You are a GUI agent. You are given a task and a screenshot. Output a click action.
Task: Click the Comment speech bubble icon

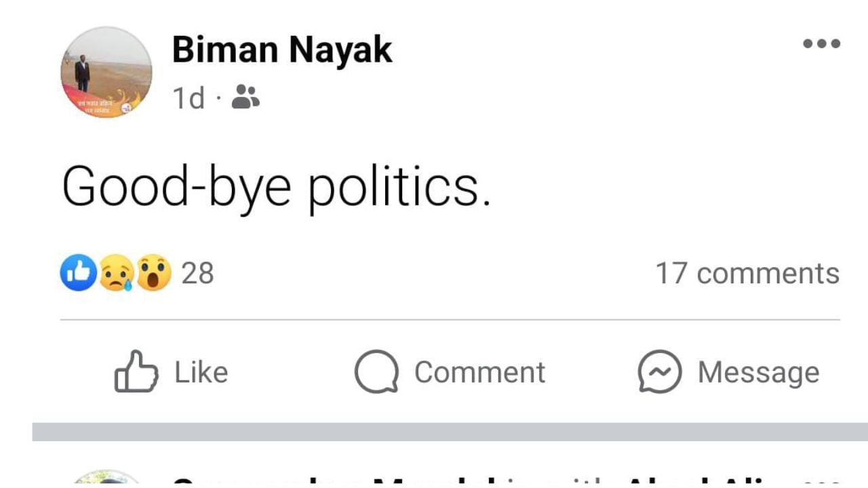[377, 371]
